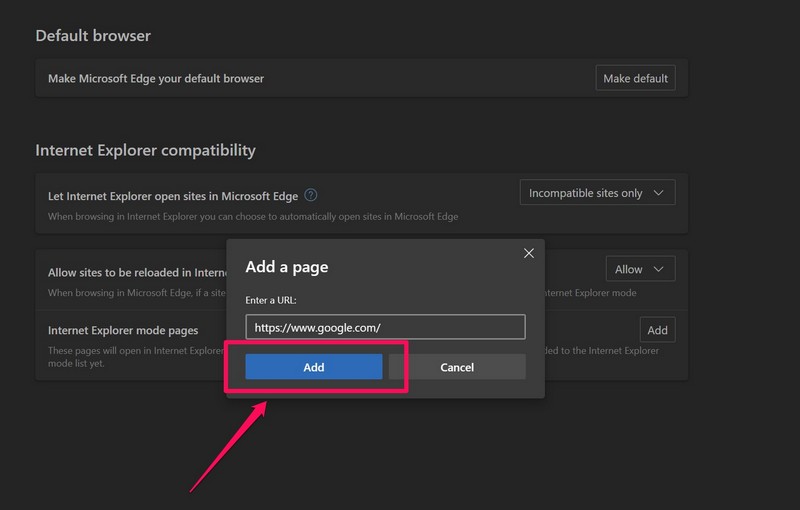The width and height of the screenshot is (800, 510).
Task: Open the Incompatible sites only dropdown
Action: [x=597, y=193]
